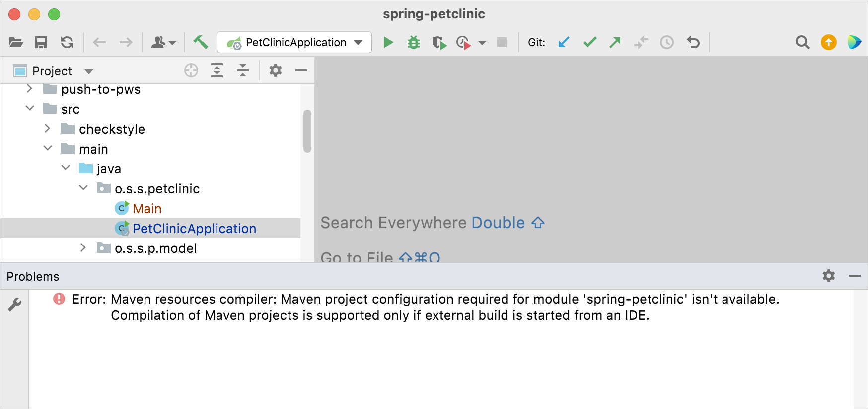Expand the push-to-pws folder

click(29, 89)
